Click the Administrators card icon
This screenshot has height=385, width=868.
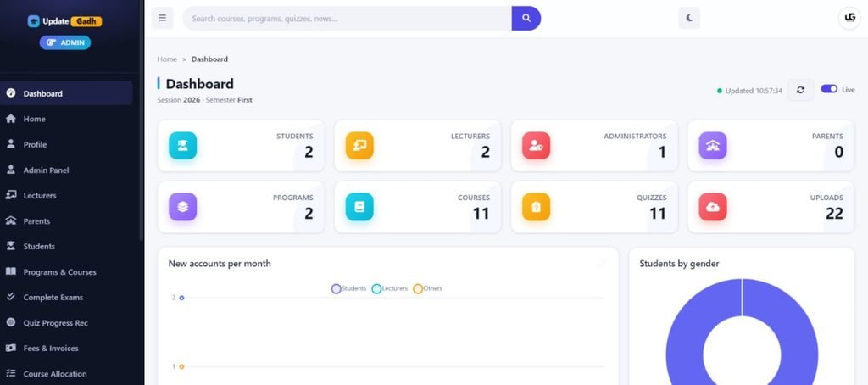point(536,146)
